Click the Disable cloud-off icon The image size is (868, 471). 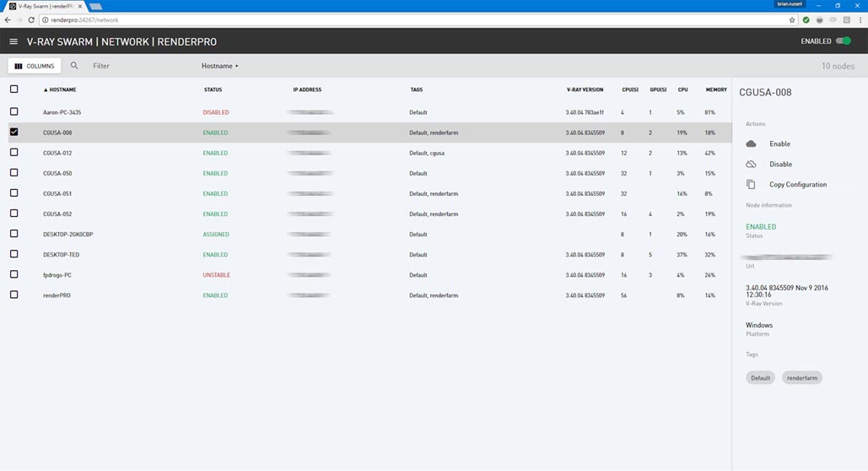tap(752, 164)
